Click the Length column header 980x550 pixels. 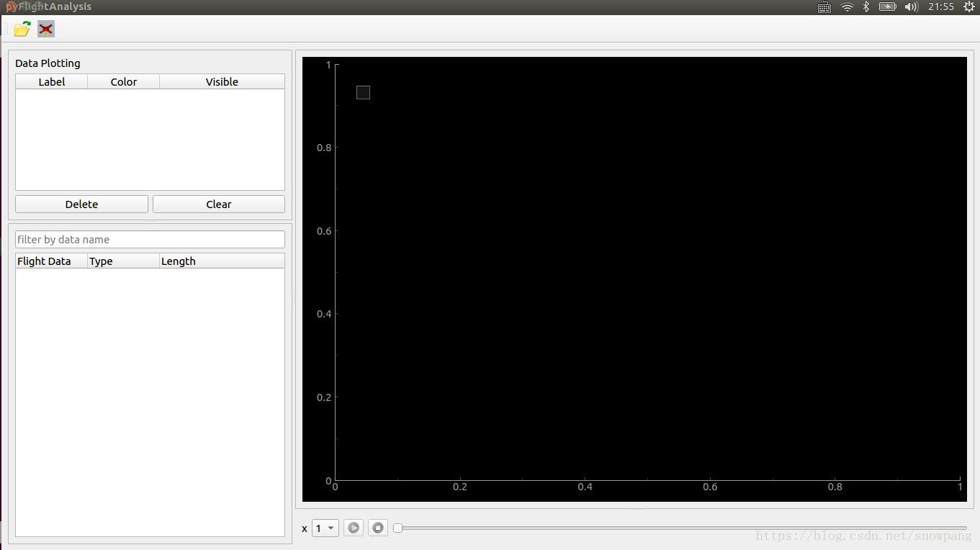coord(222,261)
